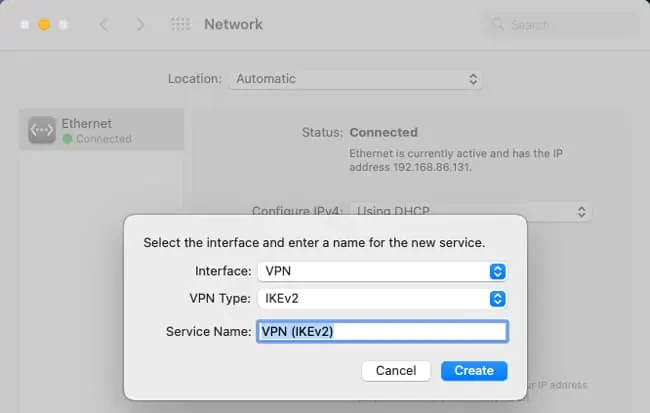Click the search magnifier icon

pyautogui.click(x=495, y=24)
